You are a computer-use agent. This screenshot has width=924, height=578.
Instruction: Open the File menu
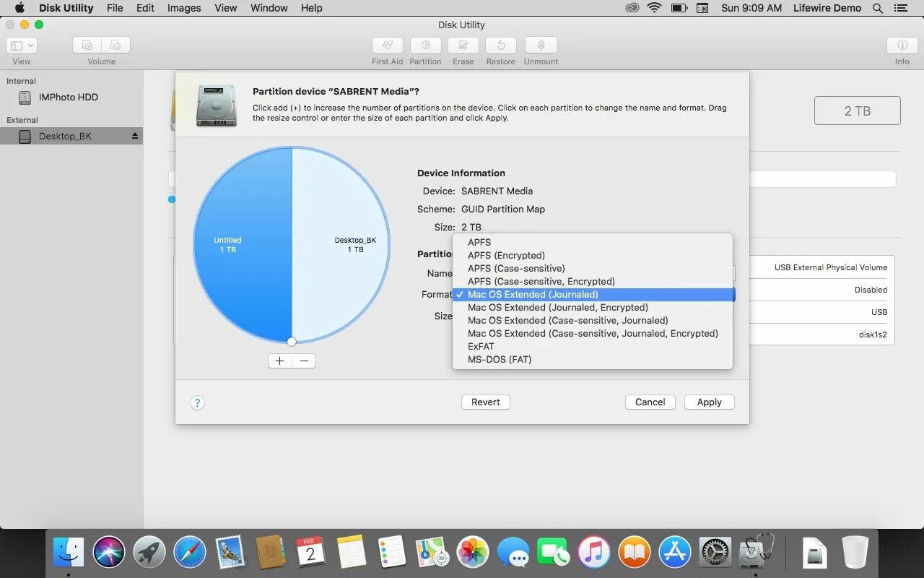click(115, 8)
